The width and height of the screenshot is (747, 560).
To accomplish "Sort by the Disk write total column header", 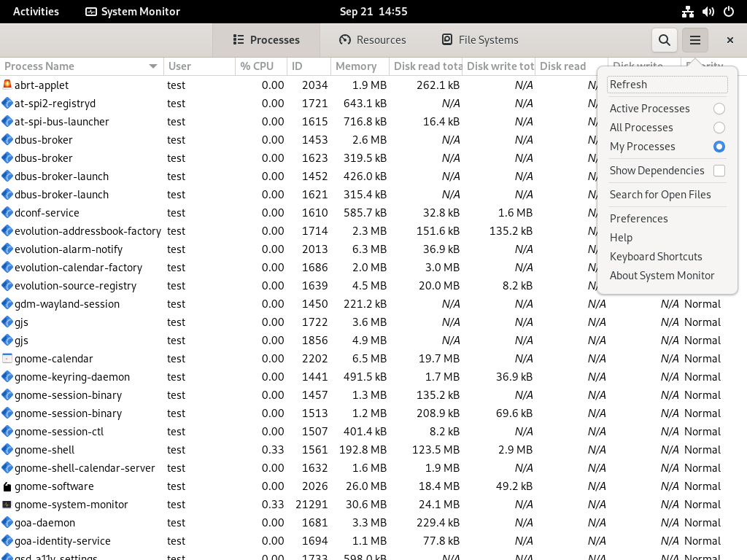I will (x=499, y=66).
